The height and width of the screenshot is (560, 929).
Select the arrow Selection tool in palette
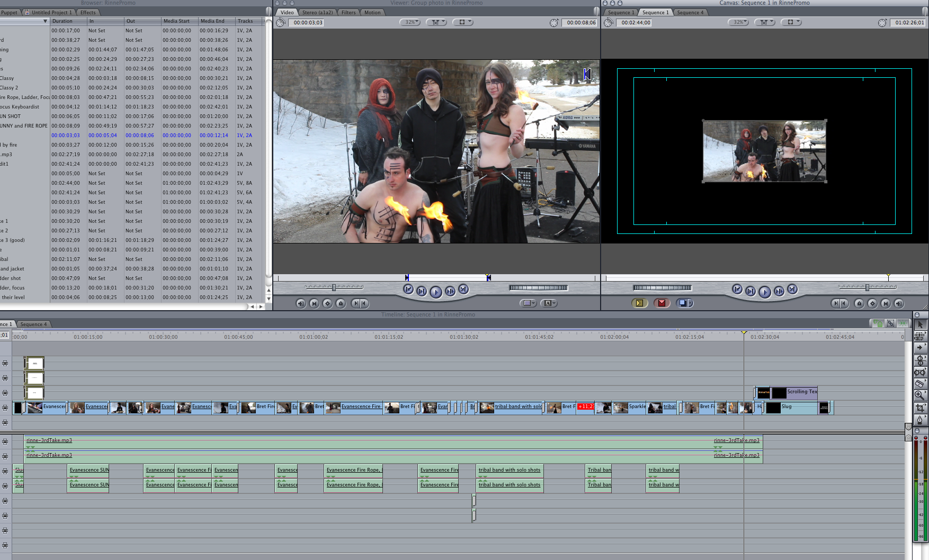920,324
